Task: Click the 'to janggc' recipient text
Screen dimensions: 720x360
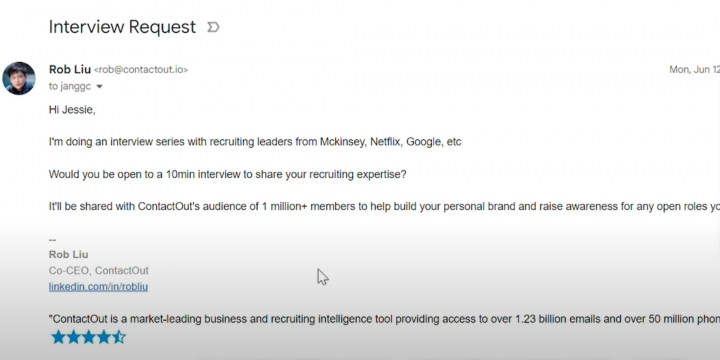Action: pyautogui.click(x=70, y=86)
